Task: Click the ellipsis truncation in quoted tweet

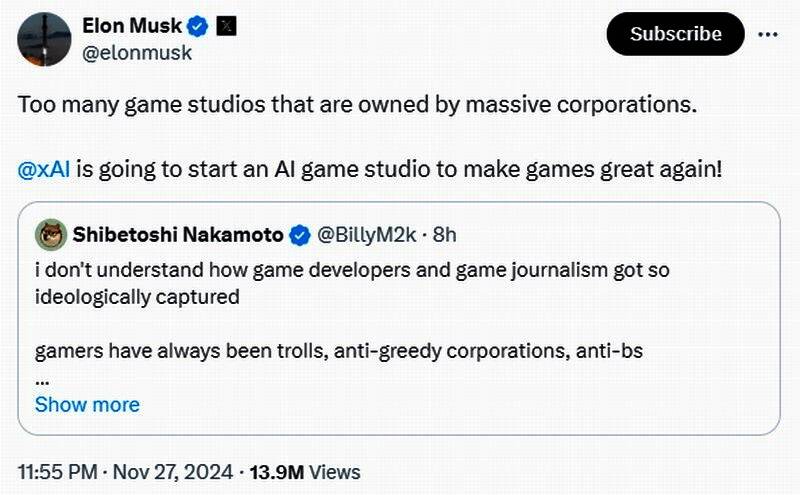Action: 42,380
